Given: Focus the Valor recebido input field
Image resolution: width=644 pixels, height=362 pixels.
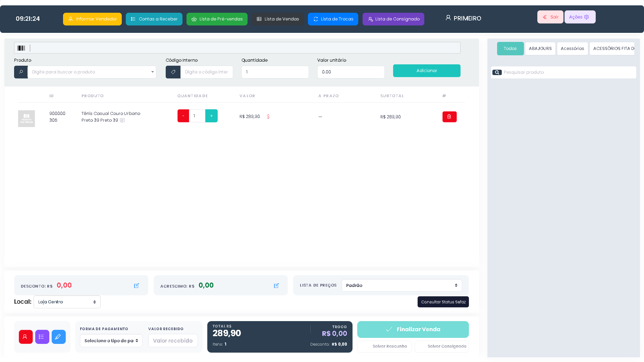Looking at the screenshot, I should click(x=173, y=341).
